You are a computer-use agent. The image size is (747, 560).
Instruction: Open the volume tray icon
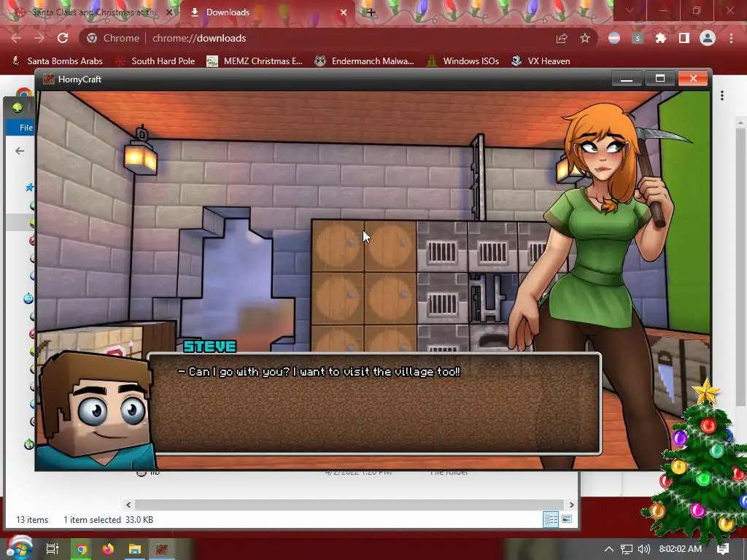pos(643,549)
